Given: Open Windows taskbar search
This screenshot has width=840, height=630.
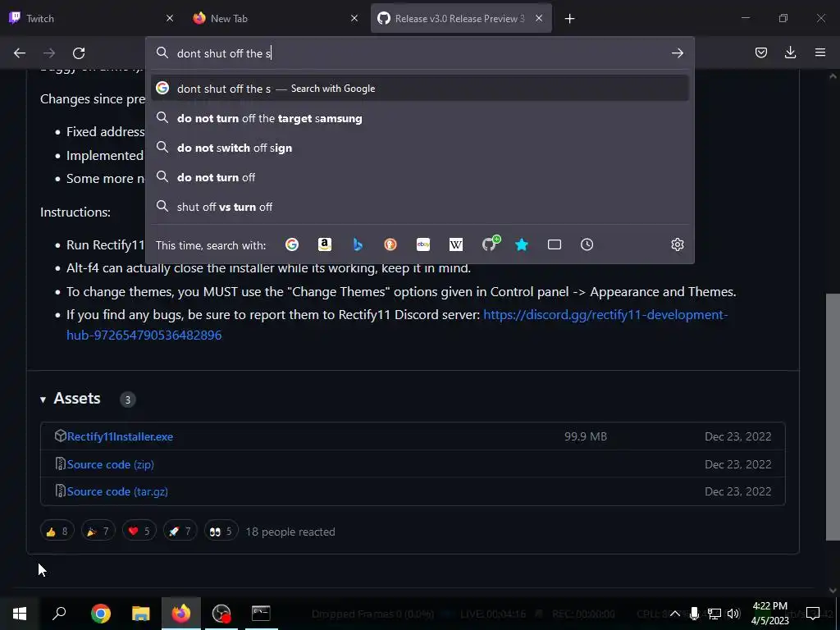Looking at the screenshot, I should coord(59,614).
